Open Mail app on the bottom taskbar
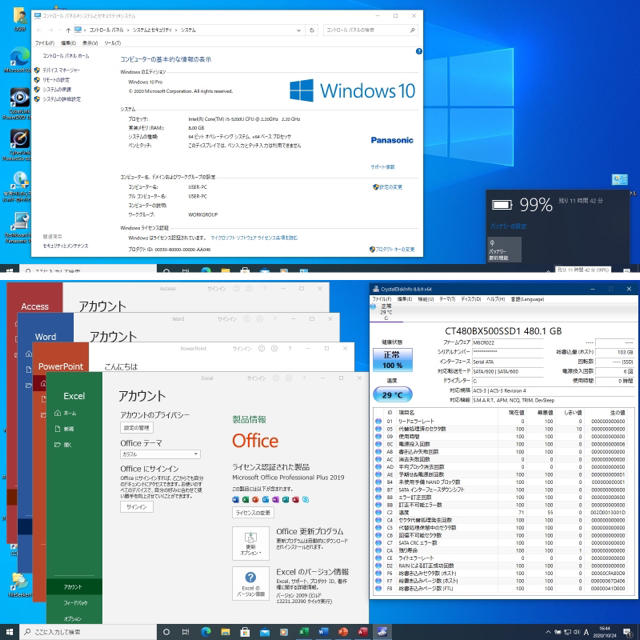Viewport: 640px width, 640px height. coord(264,632)
